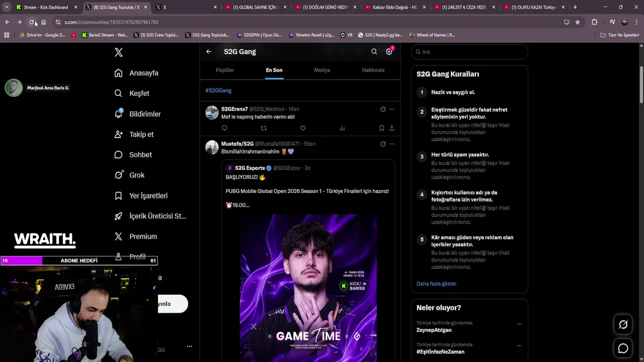Viewport: 644px width, 362px height.
Task: Open quoted S2G Esports post name
Action: click(x=250, y=168)
